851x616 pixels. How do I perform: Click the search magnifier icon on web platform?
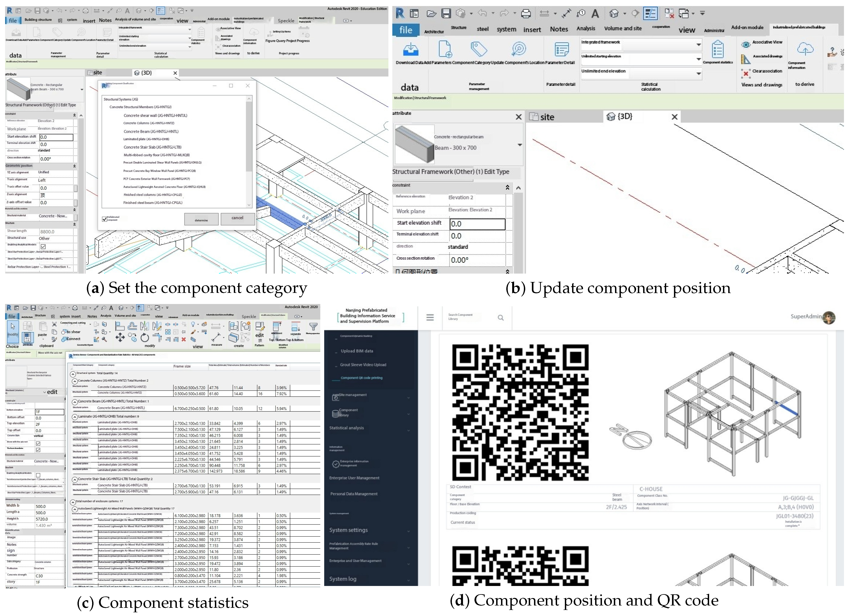click(x=500, y=318)
